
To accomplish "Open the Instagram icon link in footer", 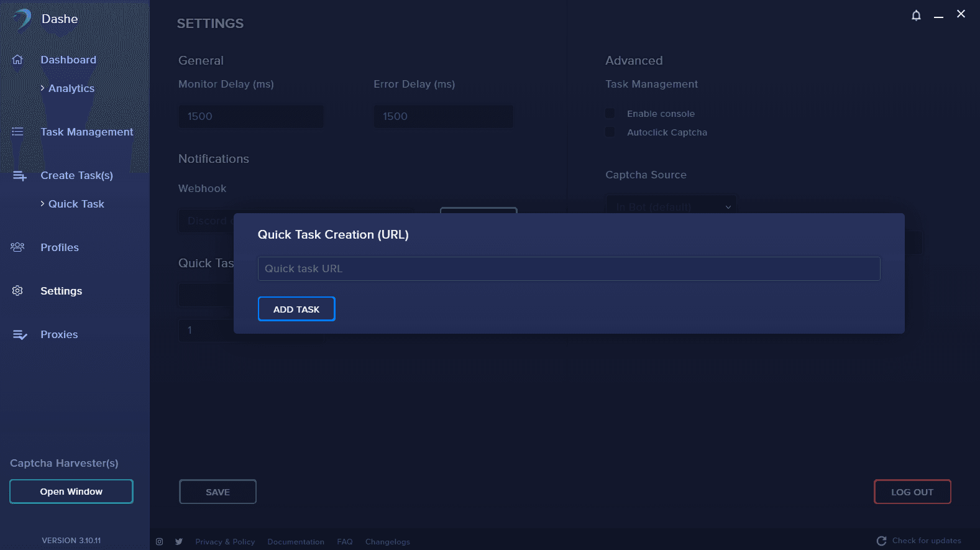I will click(x=160, y=542).
